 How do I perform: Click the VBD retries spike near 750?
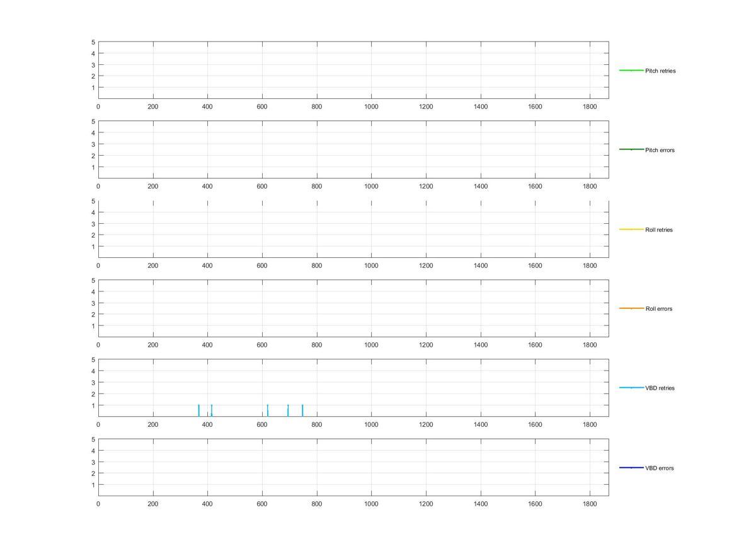click(x=302, y=410)
